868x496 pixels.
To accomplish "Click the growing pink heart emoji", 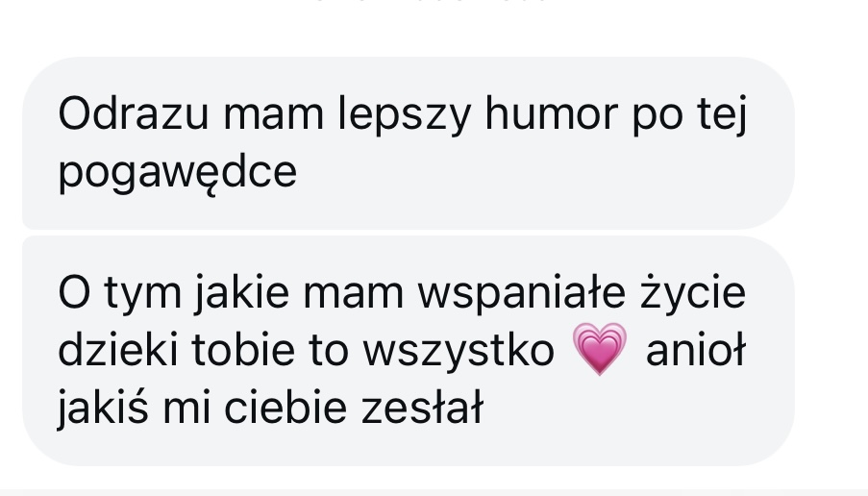I will pos(600,349).
